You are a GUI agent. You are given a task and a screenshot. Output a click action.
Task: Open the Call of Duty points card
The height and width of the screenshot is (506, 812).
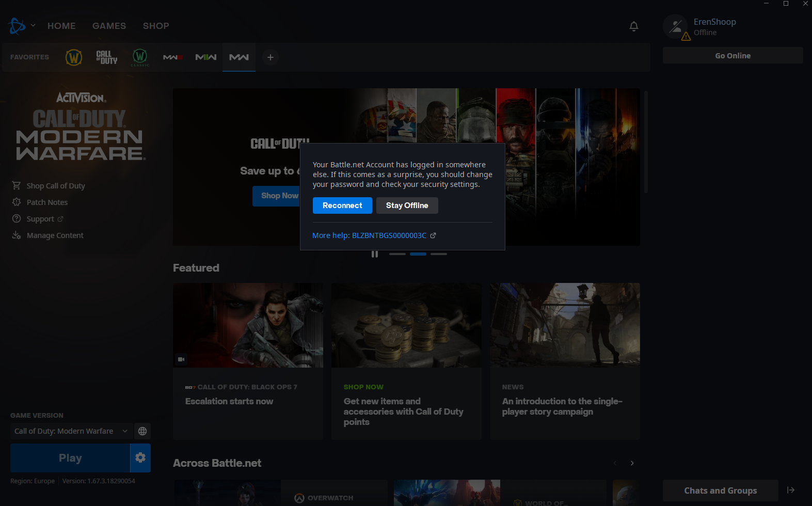pyautogui.click(x=406, y=361)
